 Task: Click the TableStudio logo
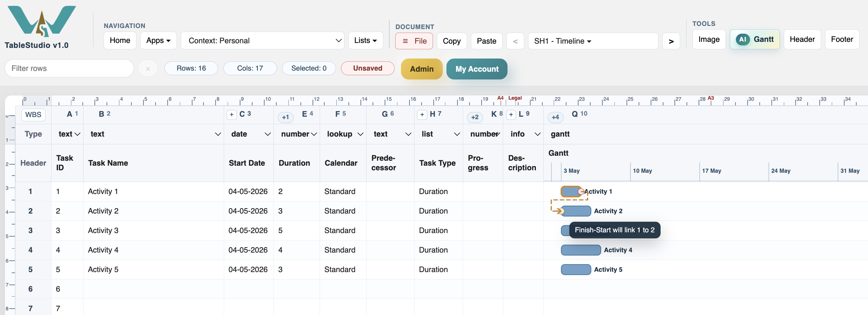point(42,21)
